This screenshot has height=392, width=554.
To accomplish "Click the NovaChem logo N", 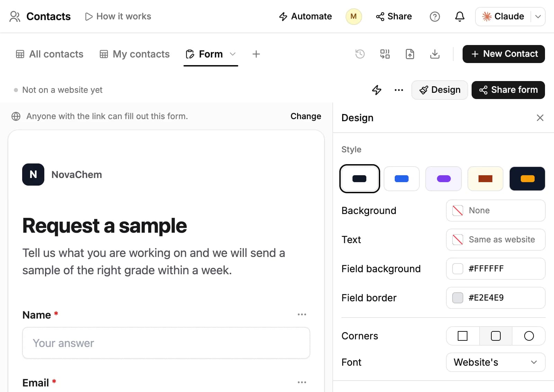I will pyautogui.click(x=33, y=175).
